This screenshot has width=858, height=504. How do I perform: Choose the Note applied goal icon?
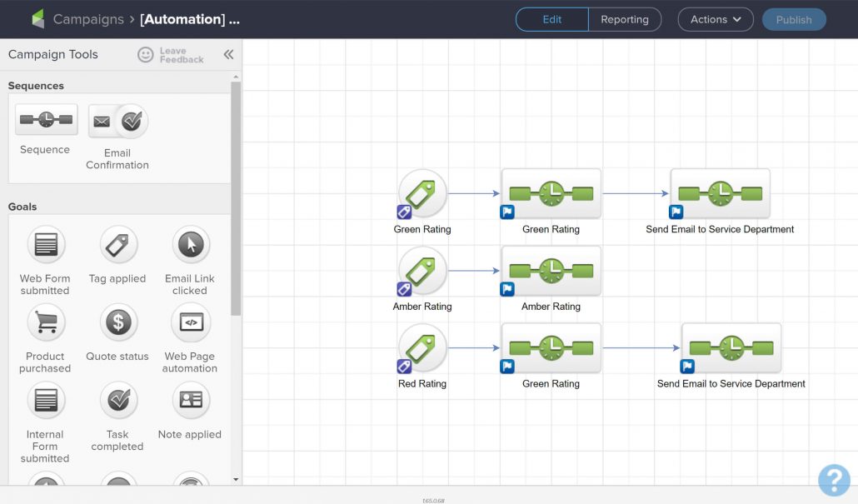point(191,400)
